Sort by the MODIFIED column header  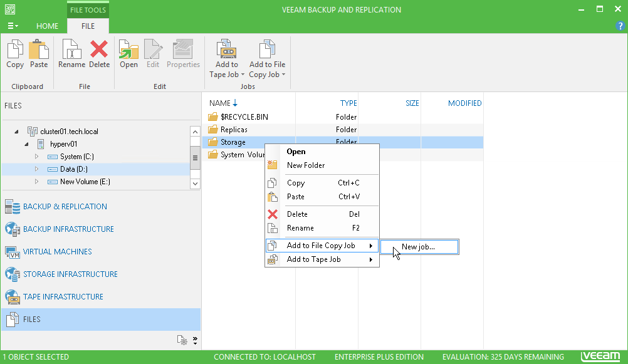[x=464, y=103]
